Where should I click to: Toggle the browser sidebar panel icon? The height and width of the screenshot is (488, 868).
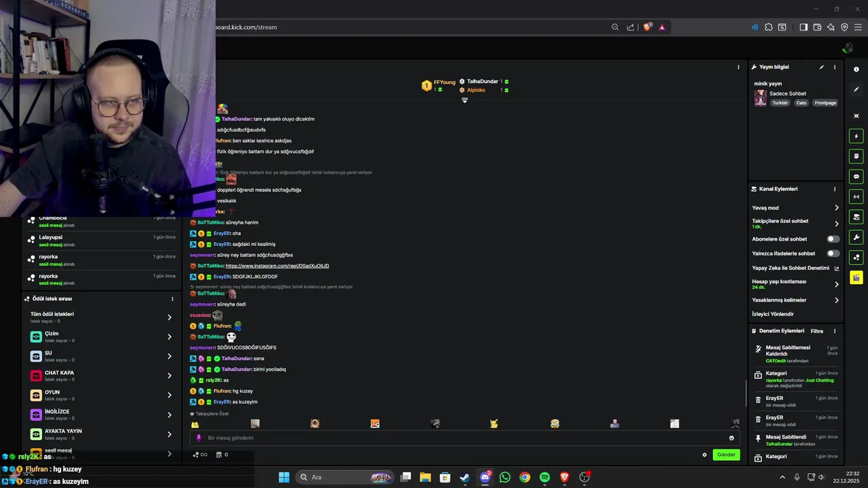[x=804, y=27]
